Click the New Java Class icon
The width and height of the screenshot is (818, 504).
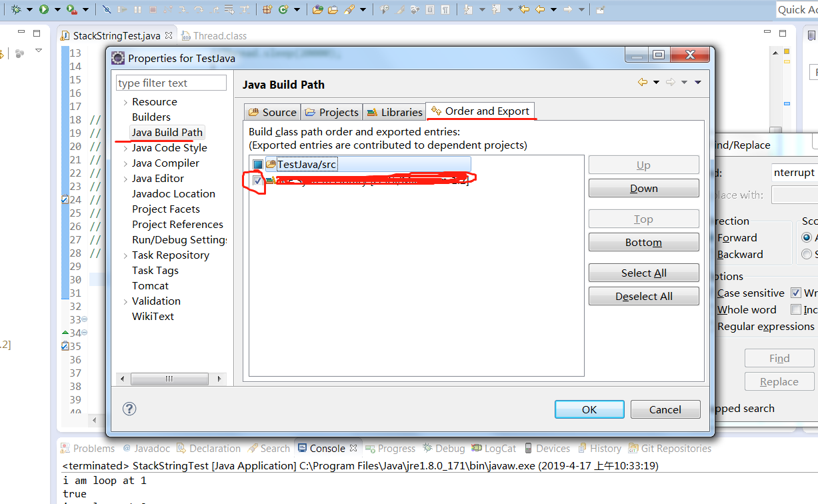coord(283,9)
